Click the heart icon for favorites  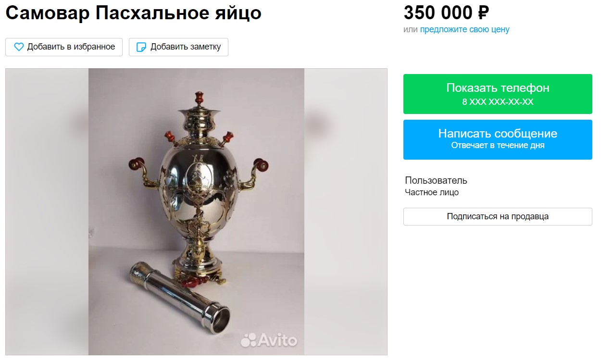point(19,47)
